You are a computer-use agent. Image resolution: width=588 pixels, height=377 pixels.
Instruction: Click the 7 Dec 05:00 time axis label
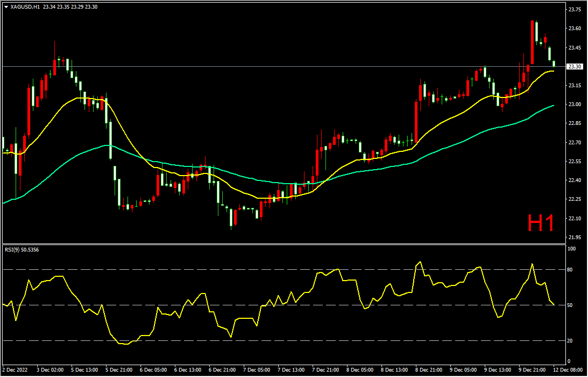tap(257, 370)
